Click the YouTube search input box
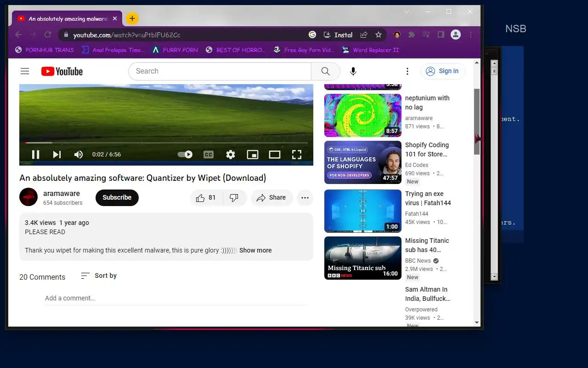Viewport: 588px width, 368px height. 220,71
